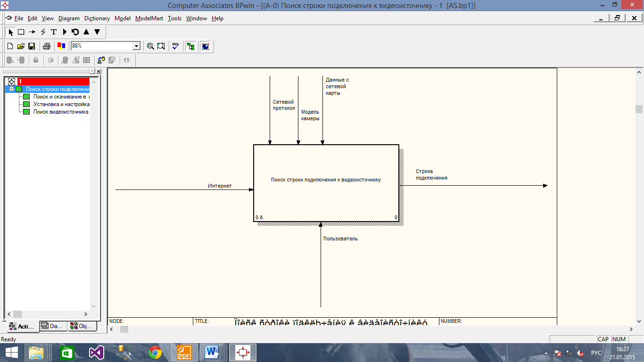The image size is (644, 362).
Task: Select 'Поиск видеоисточника' in the activity tree
Action: 60,112
